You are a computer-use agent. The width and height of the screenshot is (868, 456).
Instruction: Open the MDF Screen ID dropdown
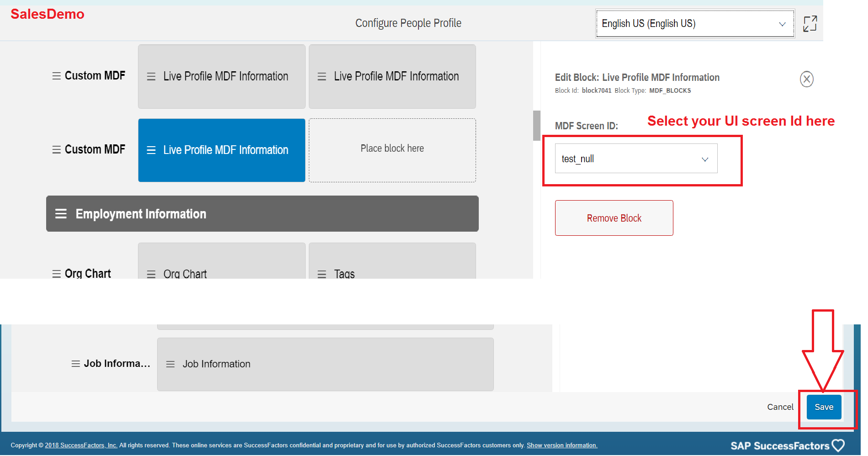[636, 159]
